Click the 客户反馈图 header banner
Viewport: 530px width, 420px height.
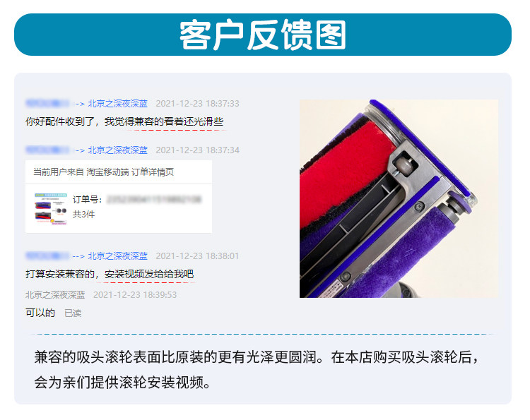263,35
